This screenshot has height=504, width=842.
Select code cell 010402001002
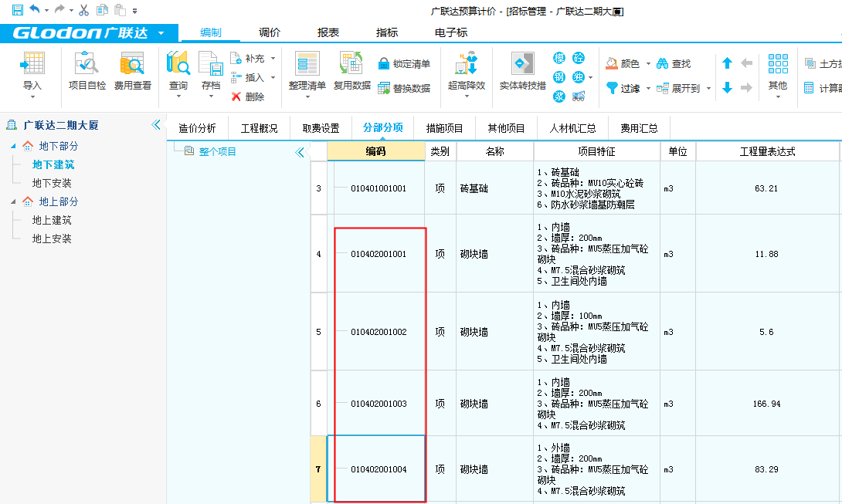click(379, 332)
